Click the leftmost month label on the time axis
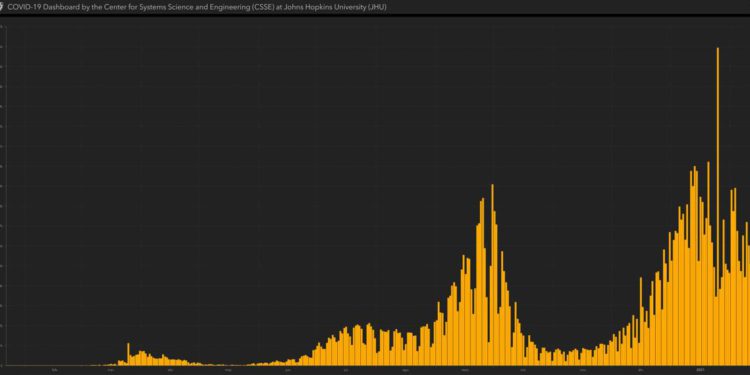 pos(55,369)
